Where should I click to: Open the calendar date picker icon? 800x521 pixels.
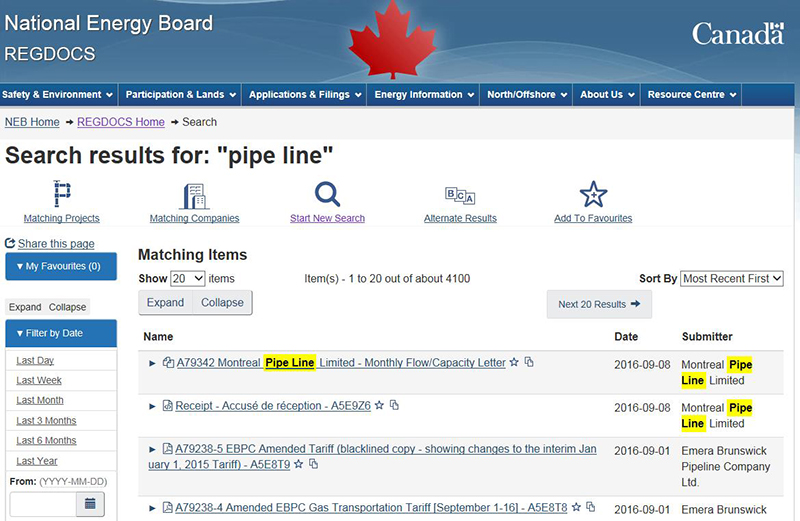click(90, 504)
